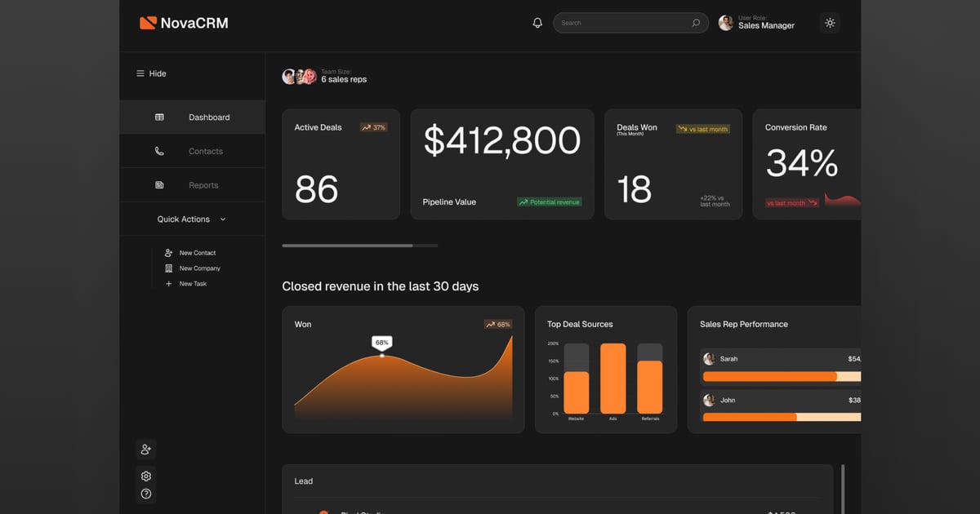The image size is (980, 514).
Task: Open the Dashboard menu item
Action: click(192, 117)
